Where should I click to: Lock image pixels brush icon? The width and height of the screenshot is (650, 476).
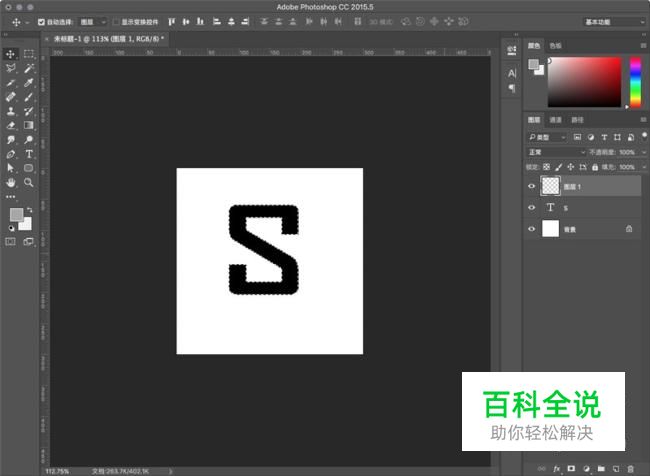558,167
